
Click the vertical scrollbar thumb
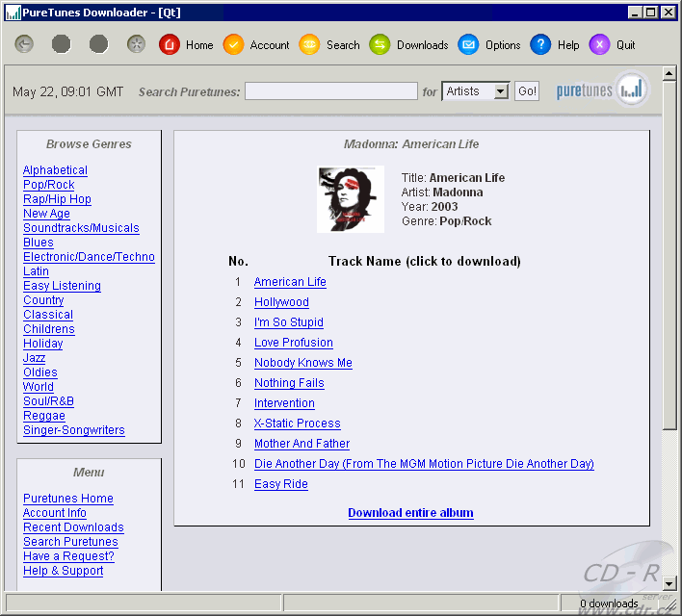tap(669, 255)
